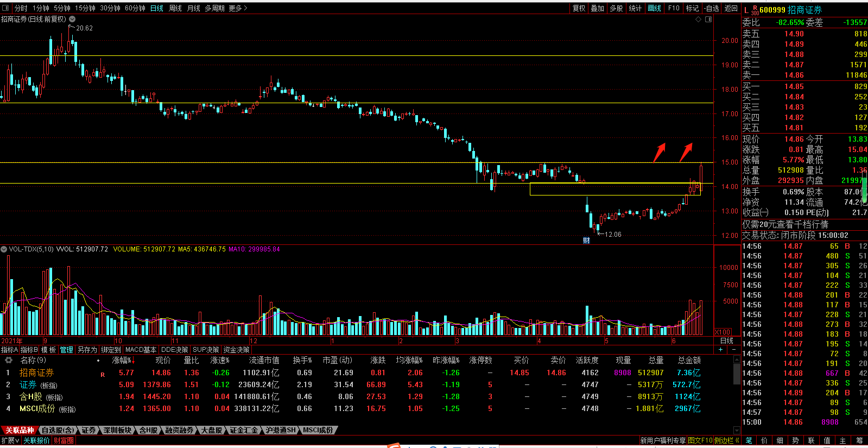Open 多周期 multi-period view
The image size is (868, 448).
point(214,8)
